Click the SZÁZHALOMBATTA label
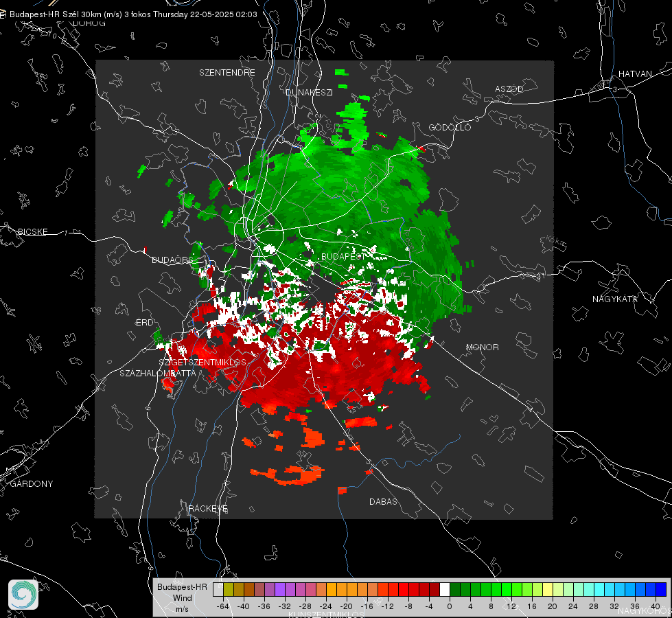 158,373
